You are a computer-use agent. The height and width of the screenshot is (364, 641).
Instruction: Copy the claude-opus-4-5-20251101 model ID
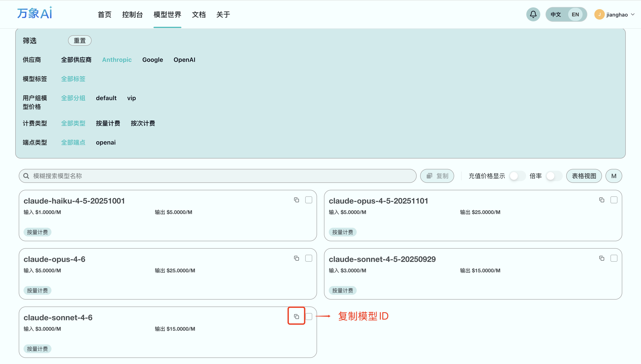[x=602, y=200]
